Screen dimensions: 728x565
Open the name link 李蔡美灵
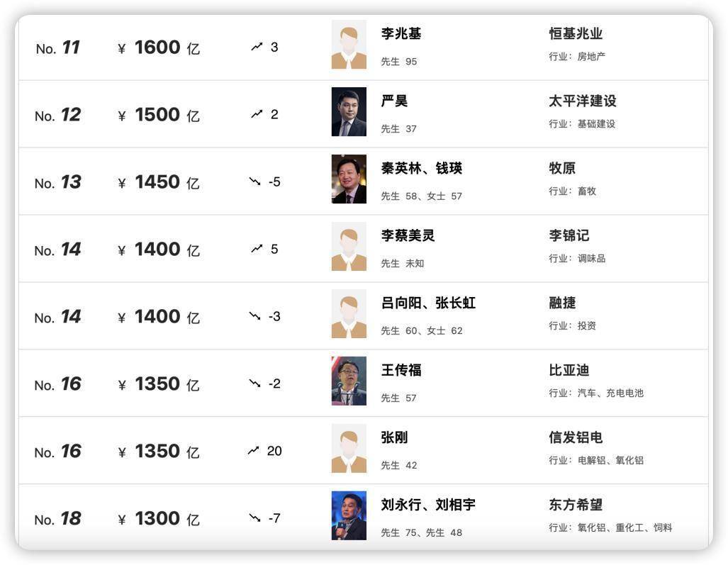coord(408,235)
